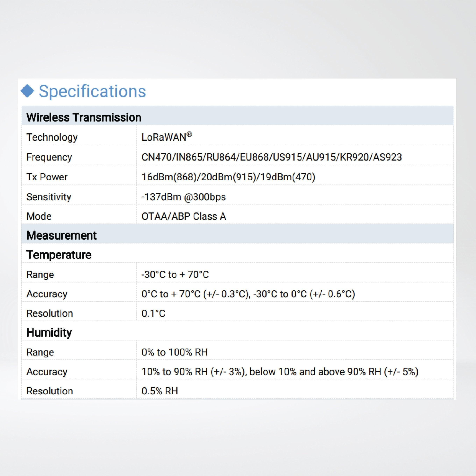Image resolution: width=476 pixels, height=476 pixels.
Task: Select the OTAA/ABP Class A mode cell
Action: coord(184,216)
